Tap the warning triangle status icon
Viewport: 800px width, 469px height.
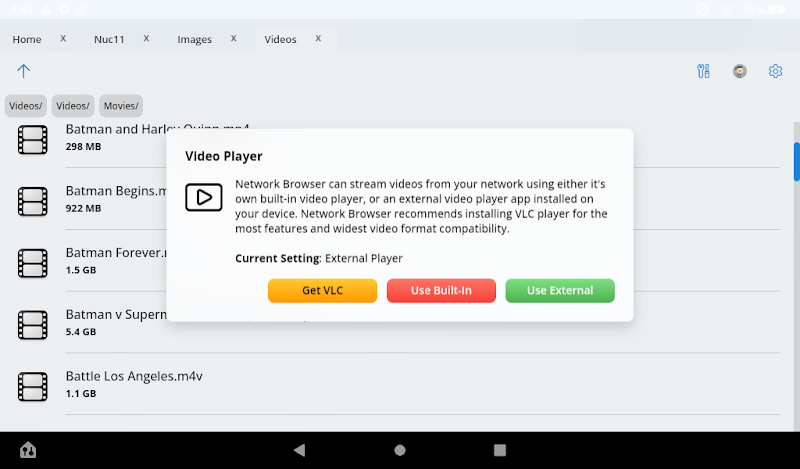(x=46, y=9)
